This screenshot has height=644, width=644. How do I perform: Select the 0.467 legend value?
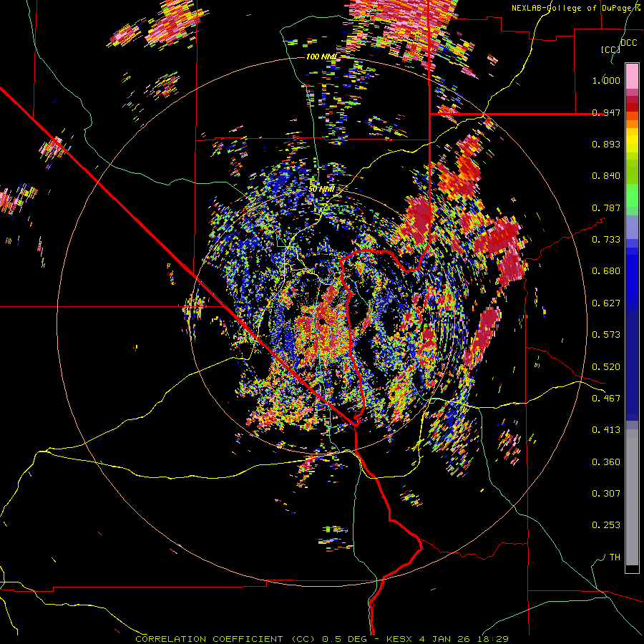[606, 399]
